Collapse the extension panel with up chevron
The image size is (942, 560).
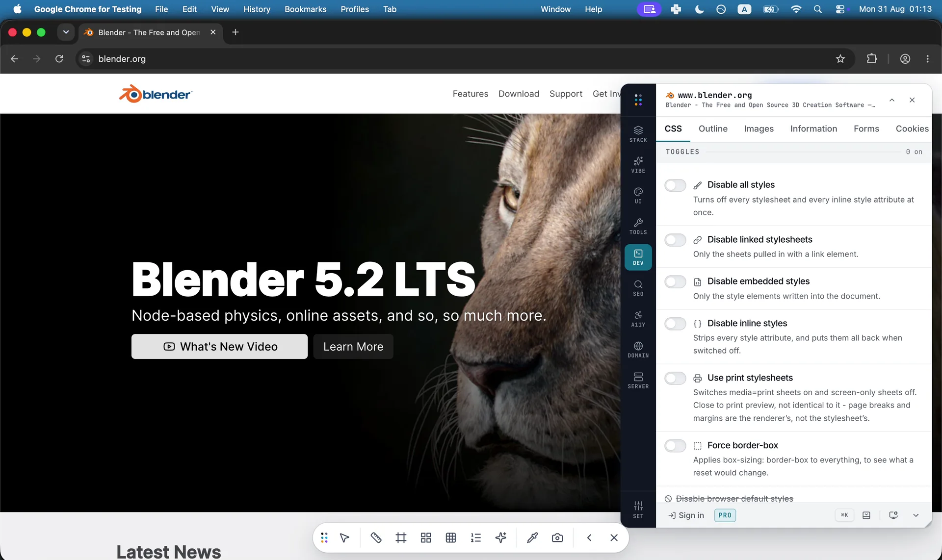click(x=892, y=100)
